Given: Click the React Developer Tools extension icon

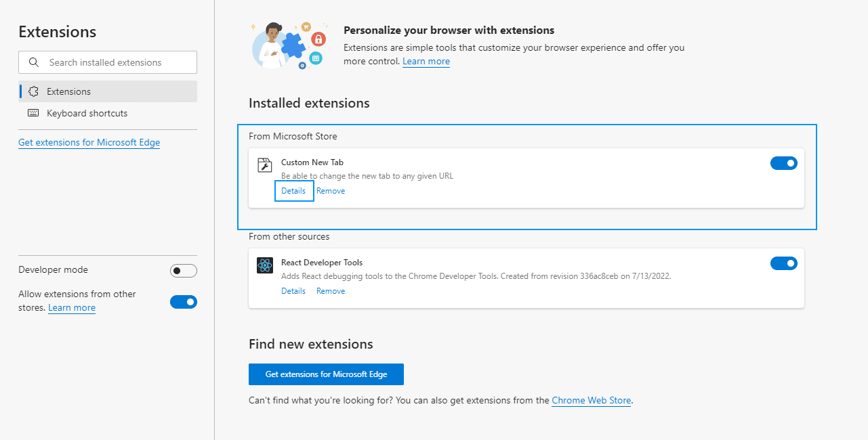Looking at the screenshot, I should [264, 265].
